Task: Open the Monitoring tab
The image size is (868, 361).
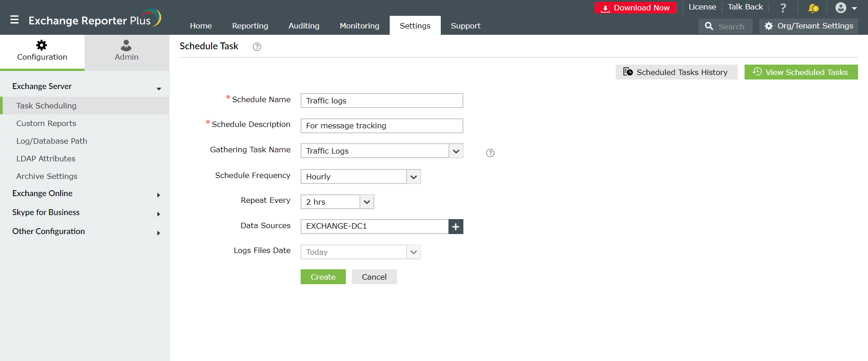Action: (359, 26)
